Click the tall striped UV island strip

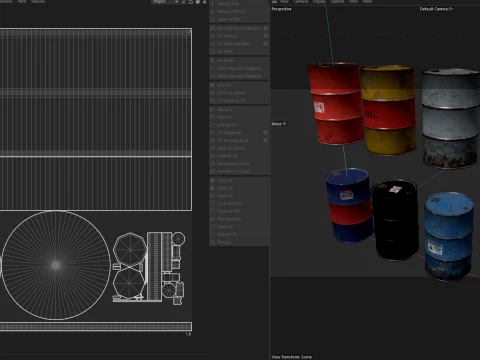tap(155, 266)
